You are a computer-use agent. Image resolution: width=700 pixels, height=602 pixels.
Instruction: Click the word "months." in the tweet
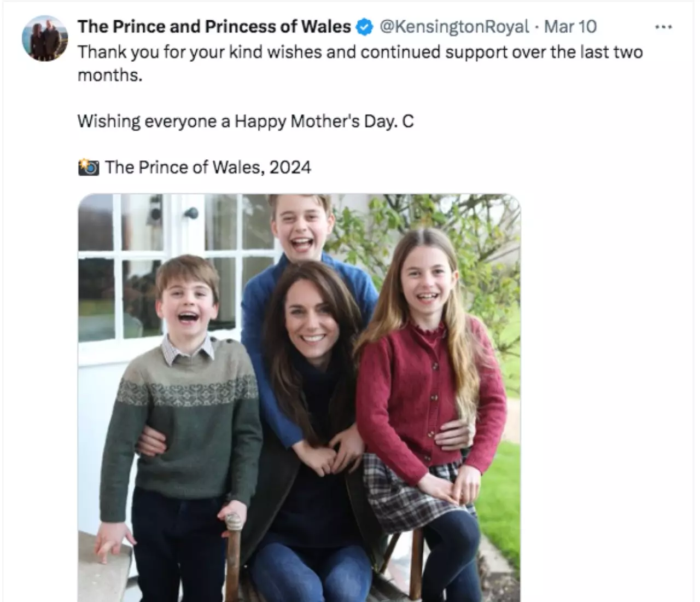point(110,75)
